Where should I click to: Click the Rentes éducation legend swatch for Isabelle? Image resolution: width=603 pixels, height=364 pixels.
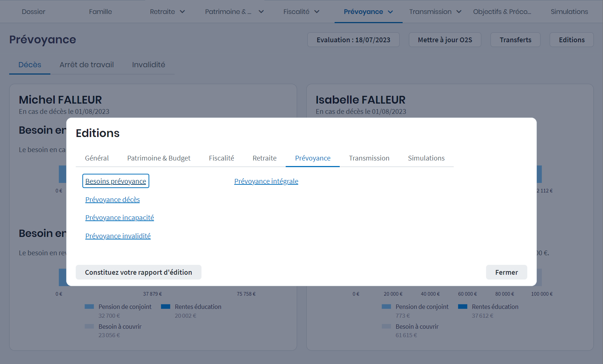[x=463, y=307]
